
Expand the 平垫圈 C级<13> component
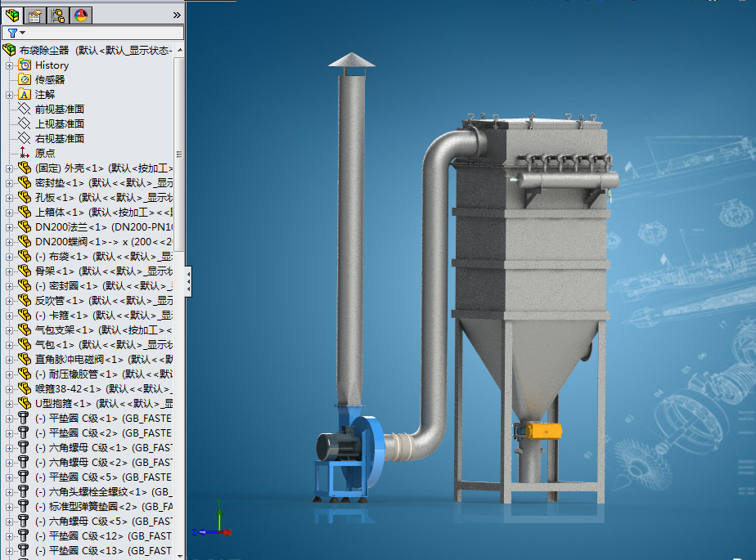coord(9,551)
